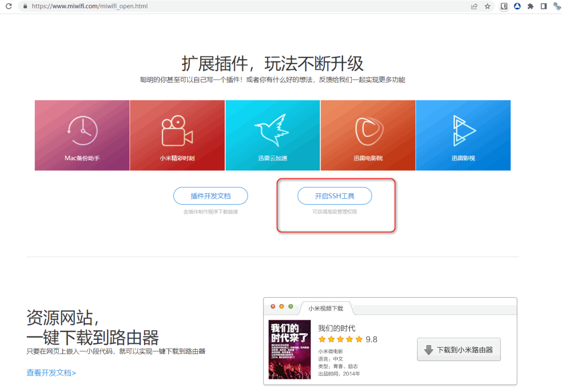The width and height of the screenshot is (562, 392).
Task: Open the extensions puzzle piece menu
Action: [530, 6]
